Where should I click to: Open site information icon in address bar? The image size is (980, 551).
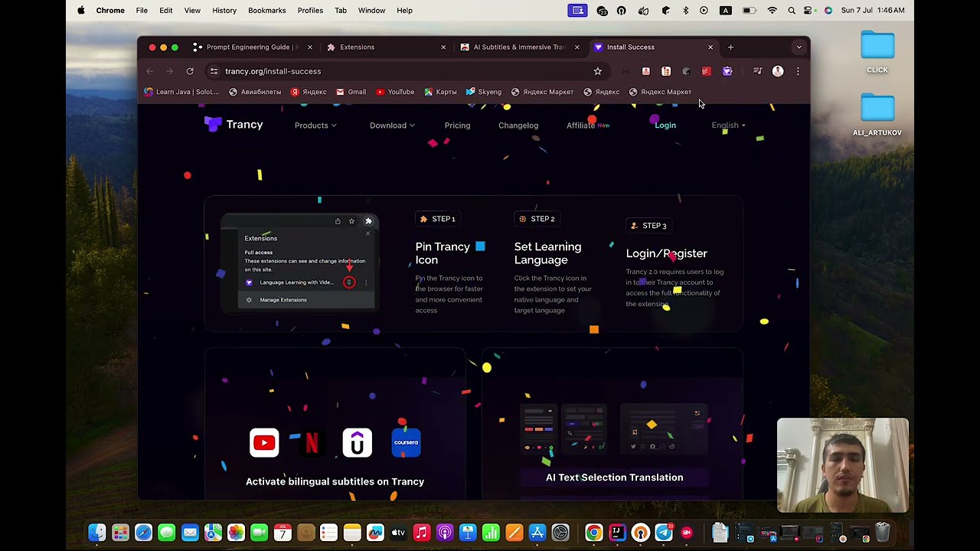pyautogui.click(x=214, y=71)
